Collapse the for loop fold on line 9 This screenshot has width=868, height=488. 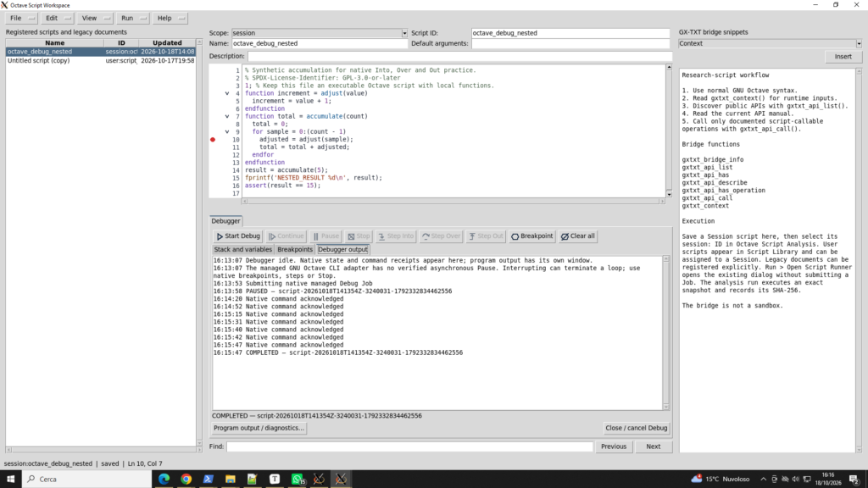(x=227, y=131)
